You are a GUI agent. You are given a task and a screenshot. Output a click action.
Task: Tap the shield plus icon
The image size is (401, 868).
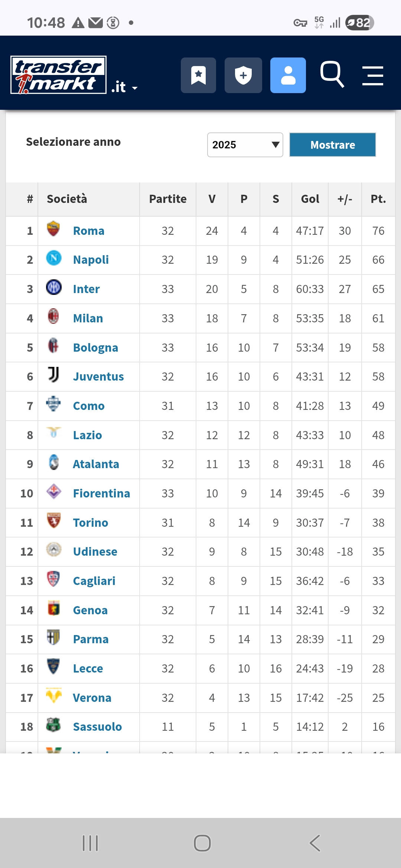click(x=243, y=75)
